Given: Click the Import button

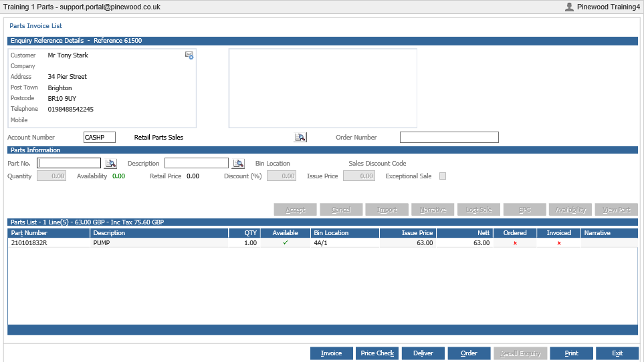Looking at the screenshot, I should [387, 210].
